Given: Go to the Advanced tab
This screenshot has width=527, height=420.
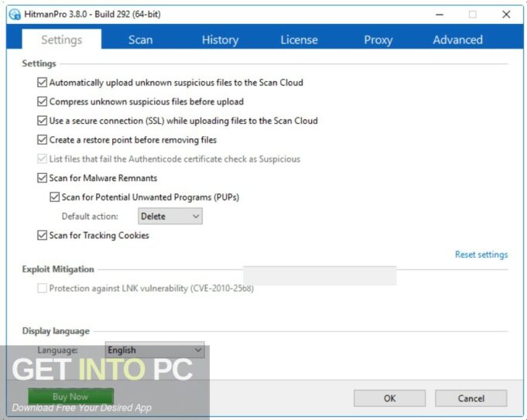Looking at the screenshot, I should coord(458,39).
